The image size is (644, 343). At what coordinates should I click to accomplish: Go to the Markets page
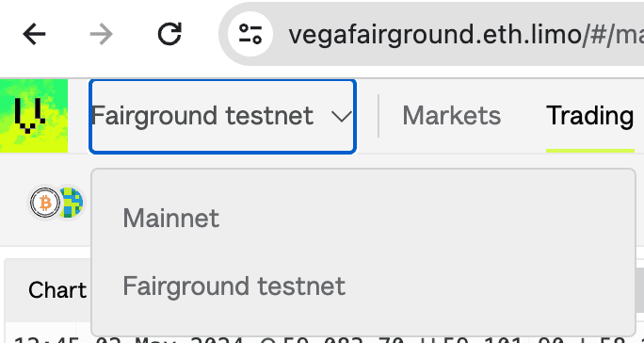pos(451,116)
